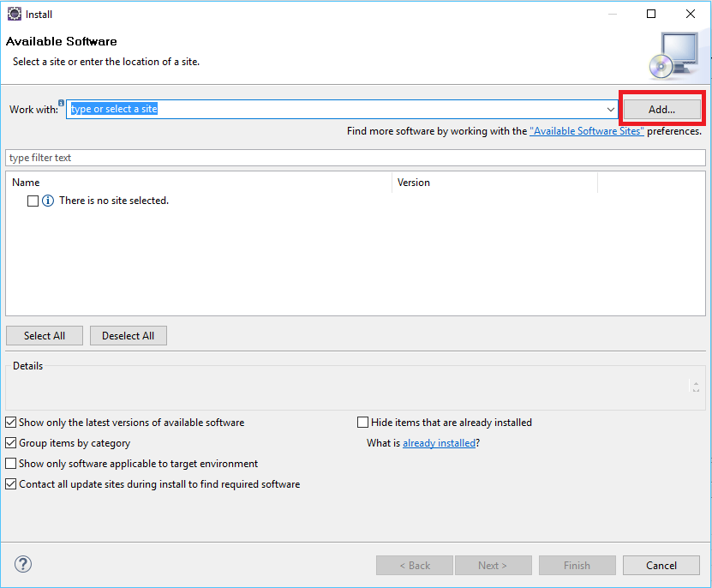Uncheck 'Group items by category'
Screen dimensions: 712x588
coord(10,443)
